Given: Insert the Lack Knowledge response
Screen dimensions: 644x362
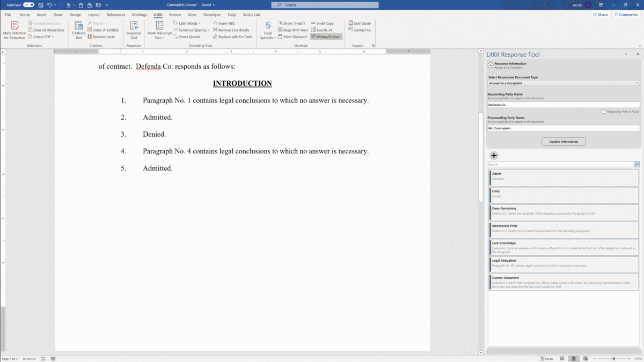Looking at the screenshot, I should click(563, 247).
